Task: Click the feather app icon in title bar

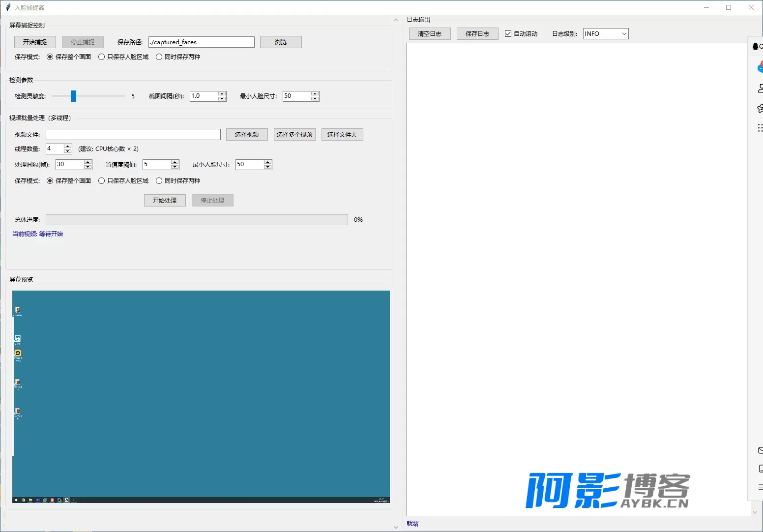Action: pyautogui.click(x=8, y=7)
